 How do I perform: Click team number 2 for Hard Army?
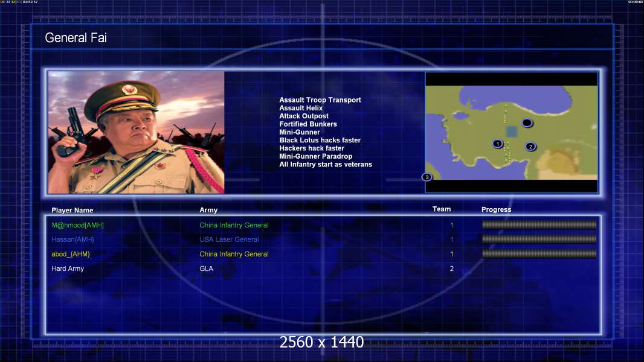(451, 268)
